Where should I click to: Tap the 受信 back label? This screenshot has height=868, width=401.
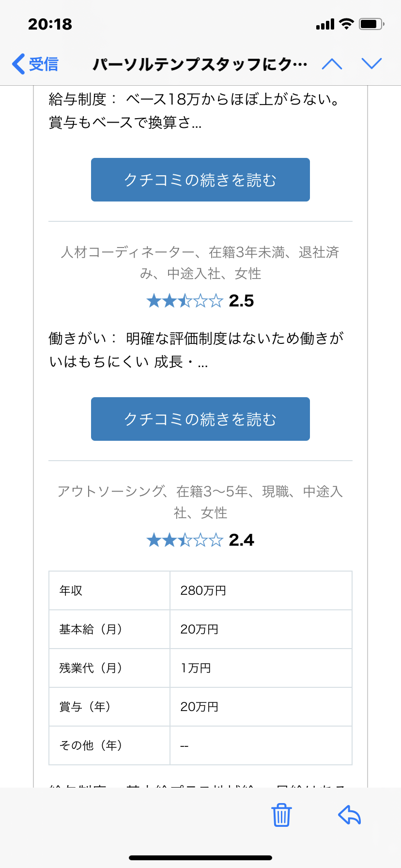[44, 64]
